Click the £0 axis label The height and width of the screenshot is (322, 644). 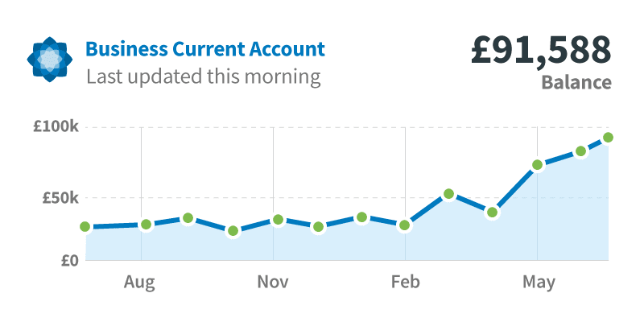pyautogui.click(x=70, y=260)
